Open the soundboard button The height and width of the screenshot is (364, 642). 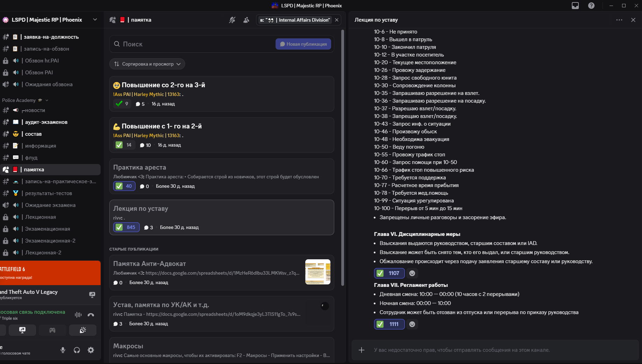coord(83,330)
